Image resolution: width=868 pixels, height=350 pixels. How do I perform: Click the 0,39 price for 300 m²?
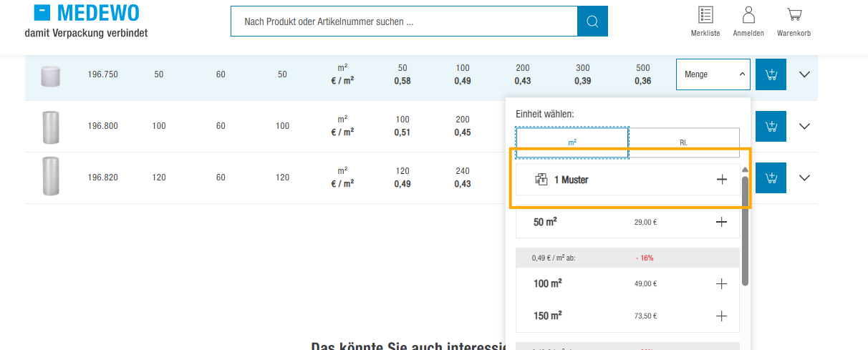pyautogui.click(x=583, y=81)
